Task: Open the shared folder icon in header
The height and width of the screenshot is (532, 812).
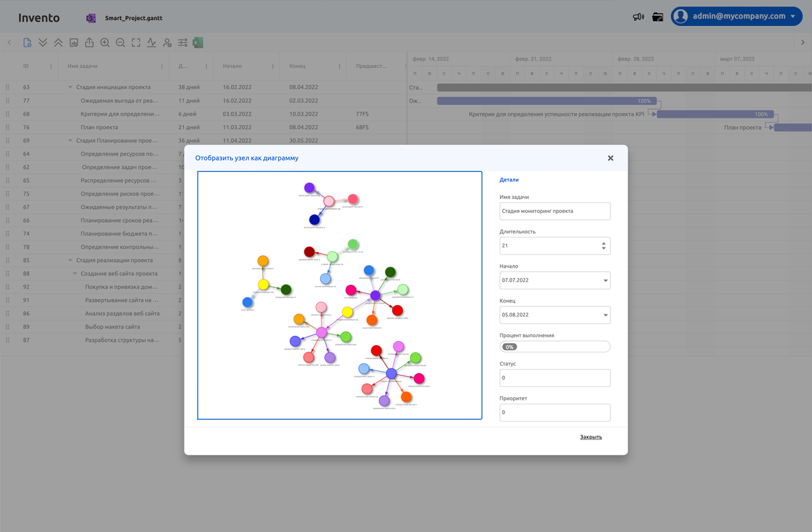Action: tap(658, 17)
